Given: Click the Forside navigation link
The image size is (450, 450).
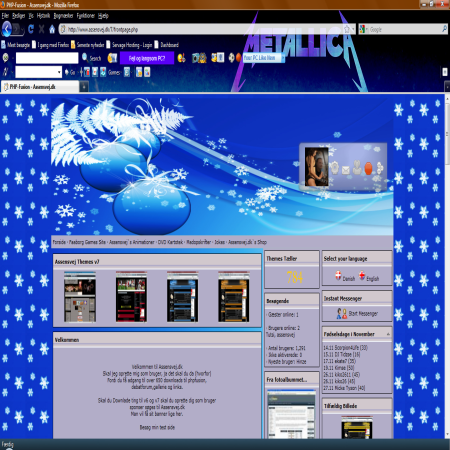Looking at the screenshot, I should [x=59, y=242].
